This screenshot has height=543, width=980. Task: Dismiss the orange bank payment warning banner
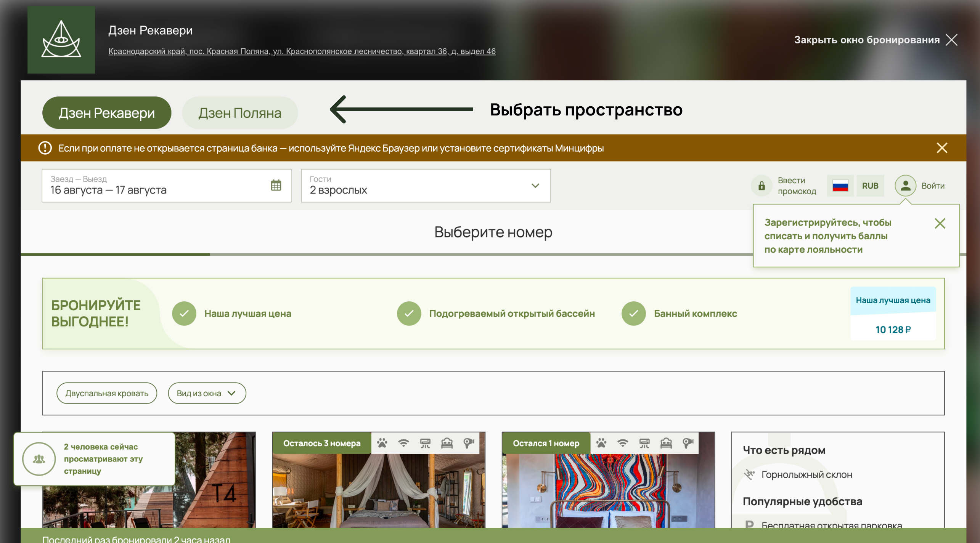tap(942, 148)
